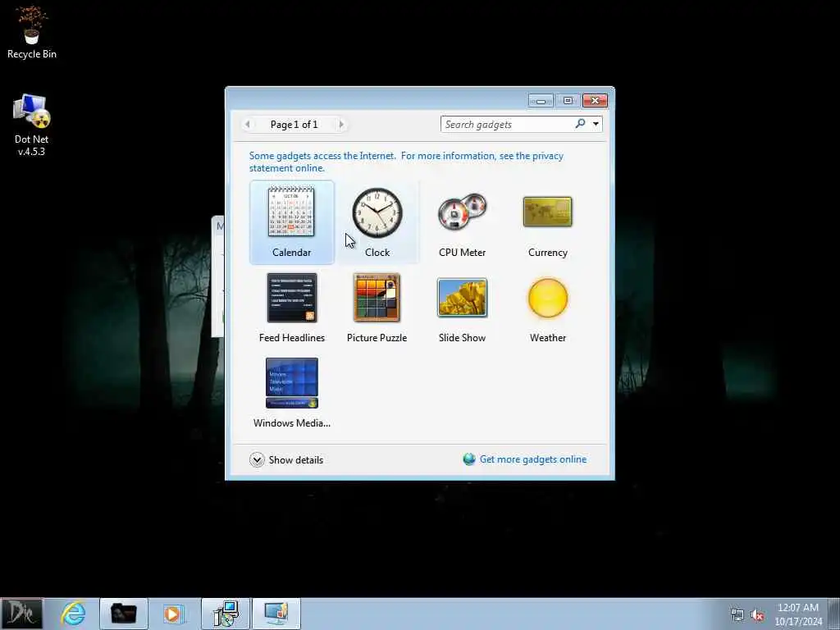Click the muted volume tray icon
Image resolution: width=840 pixels, height=630 pixels.
click(x=757, y=615)
